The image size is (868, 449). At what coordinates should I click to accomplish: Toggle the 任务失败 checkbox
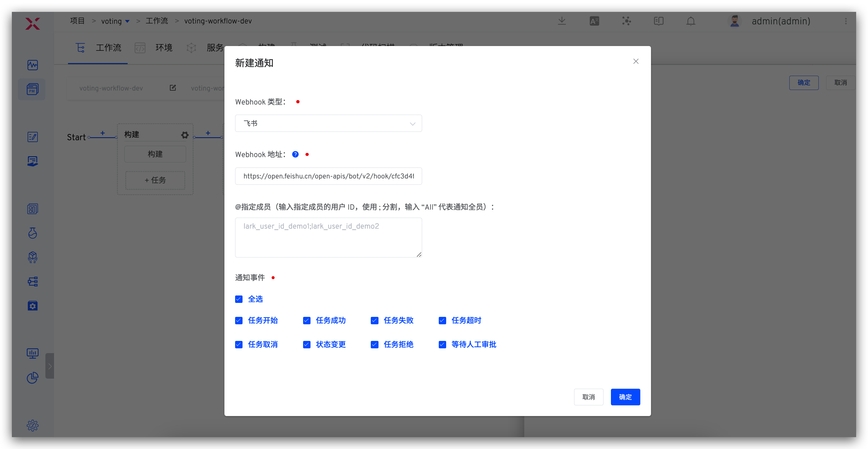coord(374,320)
